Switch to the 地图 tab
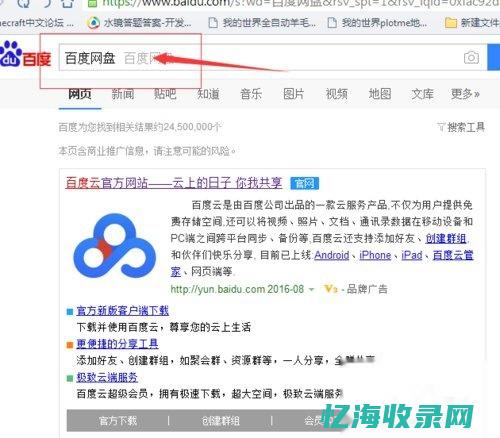 pyautogui.click(x=380, y=94)
